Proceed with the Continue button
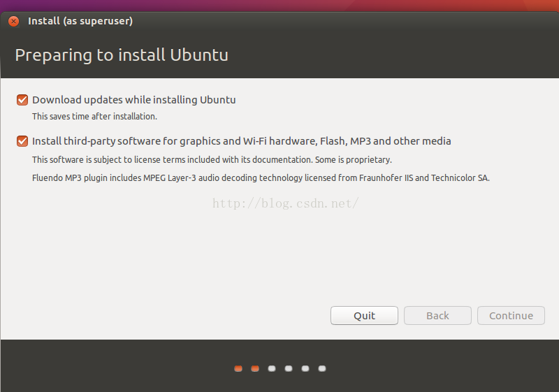 511,315
